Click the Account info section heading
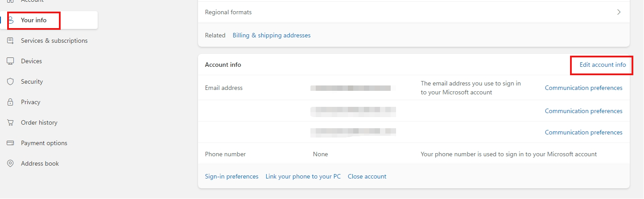644x199 pixels. 223,65
